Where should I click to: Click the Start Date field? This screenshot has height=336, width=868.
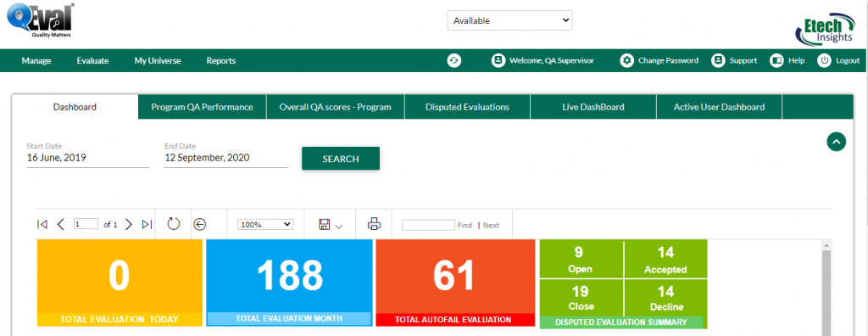[88, 158]
